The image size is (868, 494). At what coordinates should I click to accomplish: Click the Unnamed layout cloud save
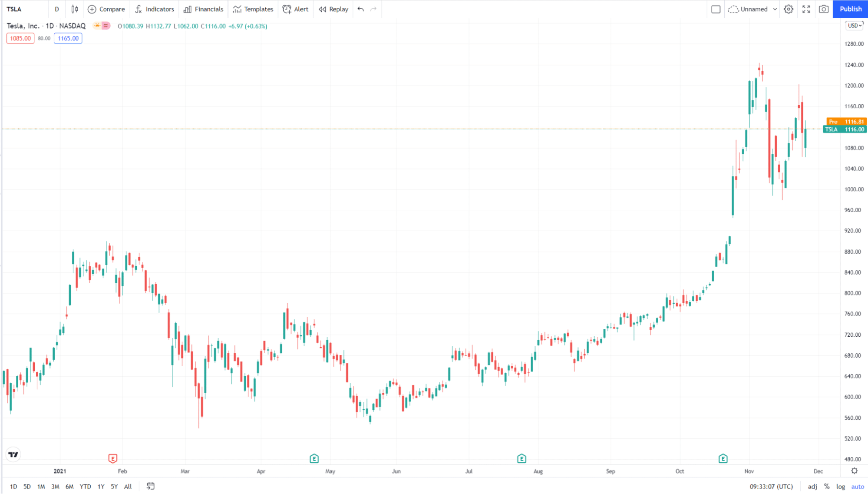click(x=748, y=9)
